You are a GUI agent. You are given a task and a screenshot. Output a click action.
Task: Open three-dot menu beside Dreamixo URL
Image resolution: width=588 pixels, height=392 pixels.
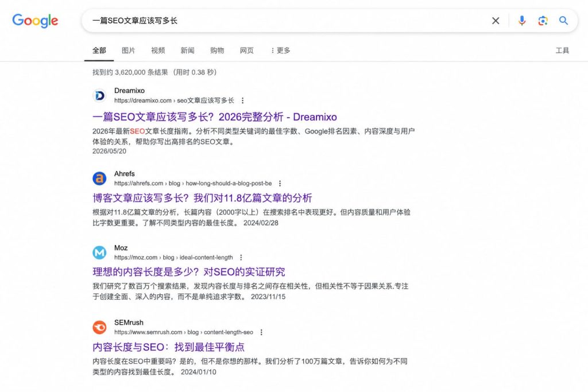pyautogui.click(x=243, y=100)
